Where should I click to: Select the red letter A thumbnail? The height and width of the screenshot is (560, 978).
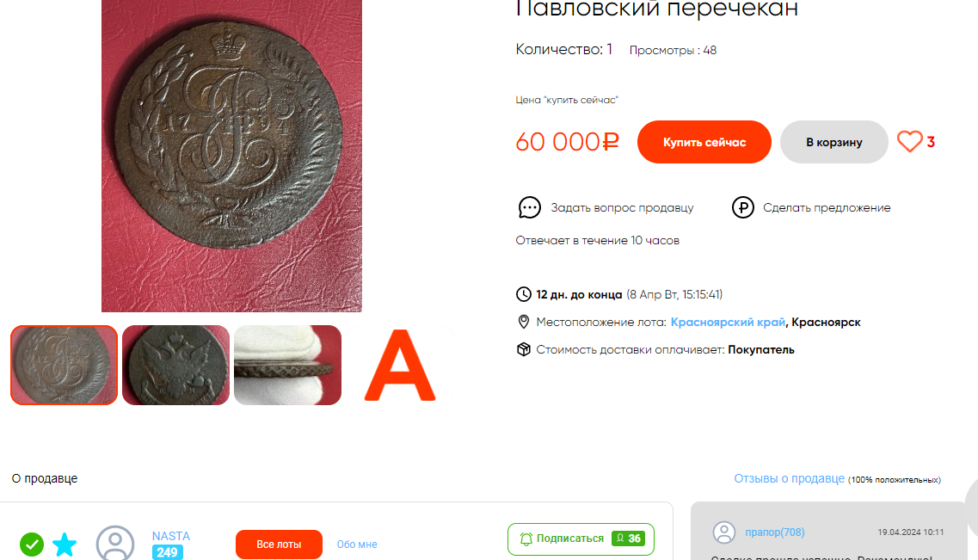coord(400,365)
